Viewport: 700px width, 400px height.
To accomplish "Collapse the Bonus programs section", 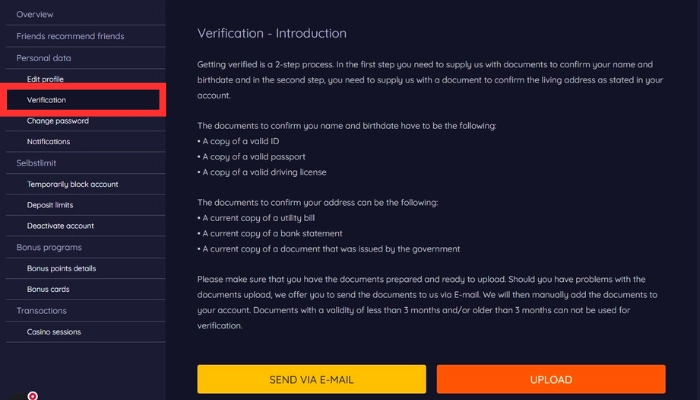I will point(49,247).
